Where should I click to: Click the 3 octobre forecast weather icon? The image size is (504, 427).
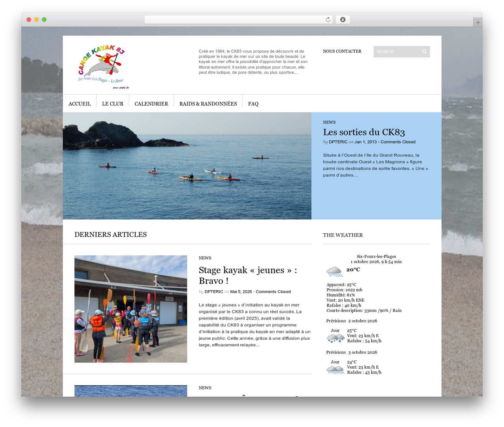tap(335, 369)
